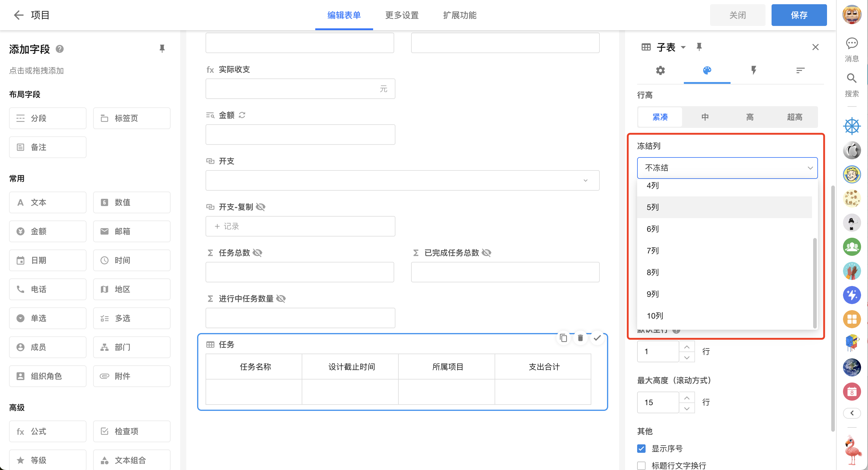Click the delete trash icon on the 任务 subtable
Screen dimensions: 868x470
580,338
